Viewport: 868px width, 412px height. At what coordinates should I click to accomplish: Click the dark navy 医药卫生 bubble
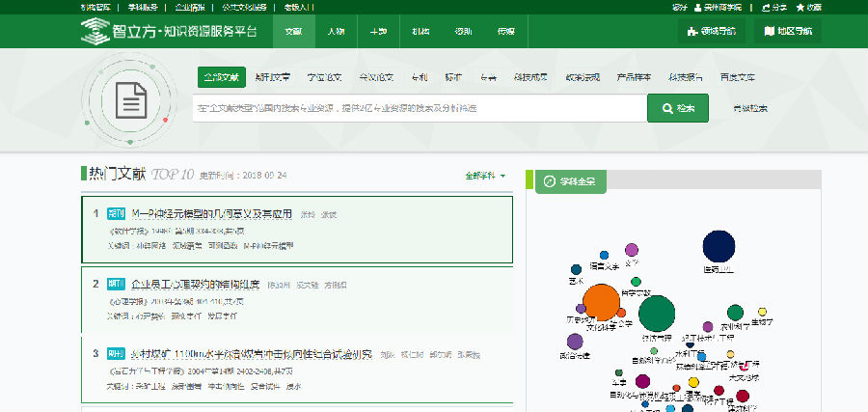tap(719, 246)
